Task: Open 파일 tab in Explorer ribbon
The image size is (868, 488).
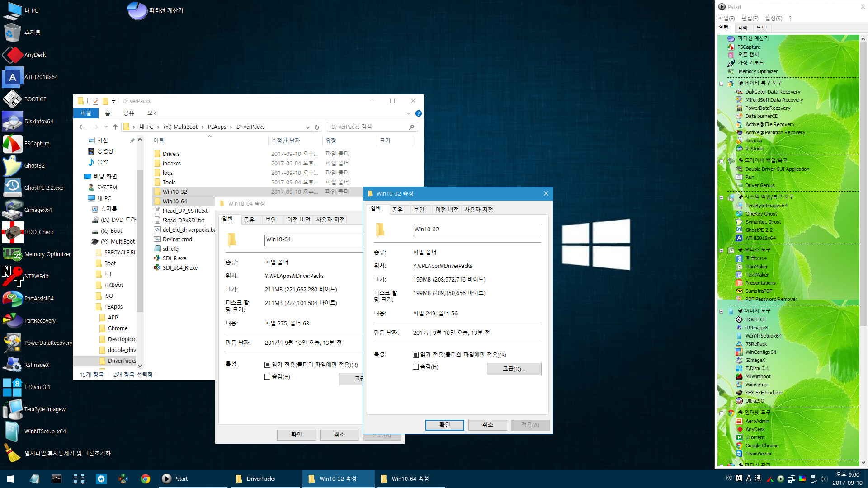Action: (x=86, y=113)
